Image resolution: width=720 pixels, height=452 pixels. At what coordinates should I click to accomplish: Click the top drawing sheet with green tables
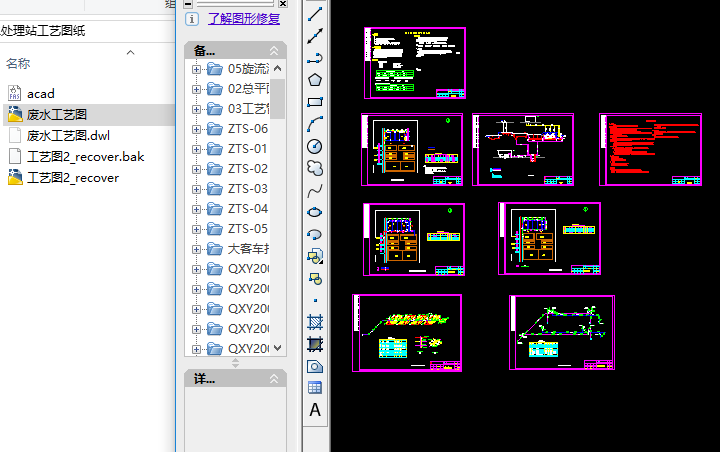(415, 63)
